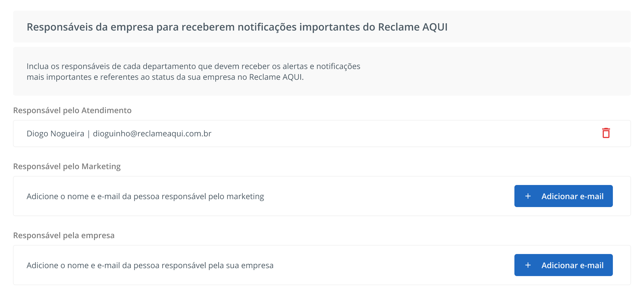Add an e-mail for the Marketing responsible

point(563,196)
